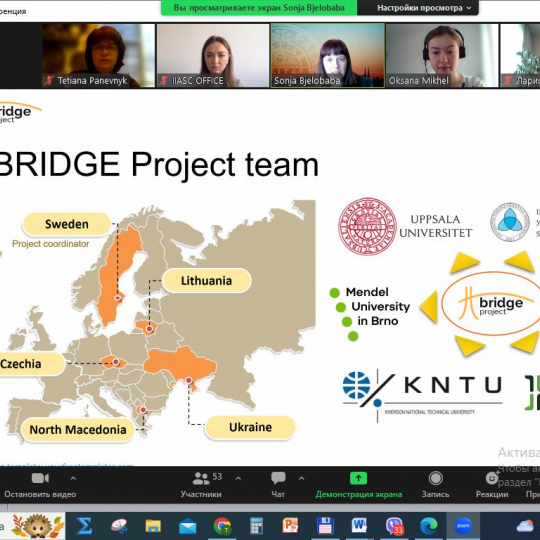Open the floppy disk app in taskbar

325,526
